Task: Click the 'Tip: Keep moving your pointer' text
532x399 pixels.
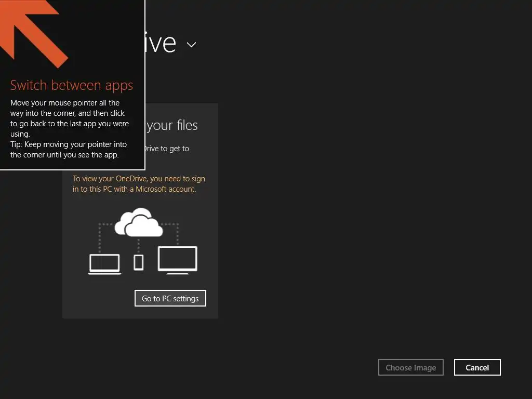Action: (69, 150)
